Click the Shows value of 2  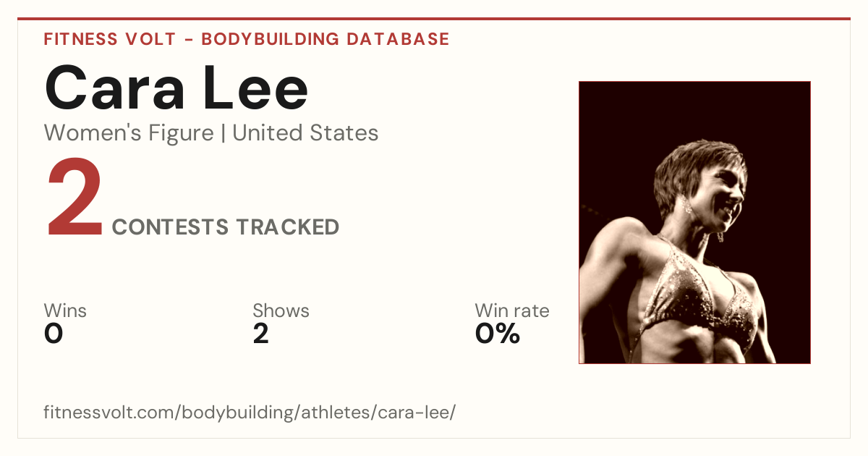(260, 334)
